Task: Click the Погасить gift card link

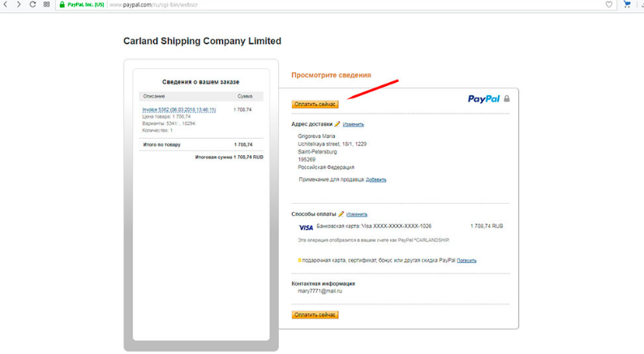Action: tap(466, 261)
